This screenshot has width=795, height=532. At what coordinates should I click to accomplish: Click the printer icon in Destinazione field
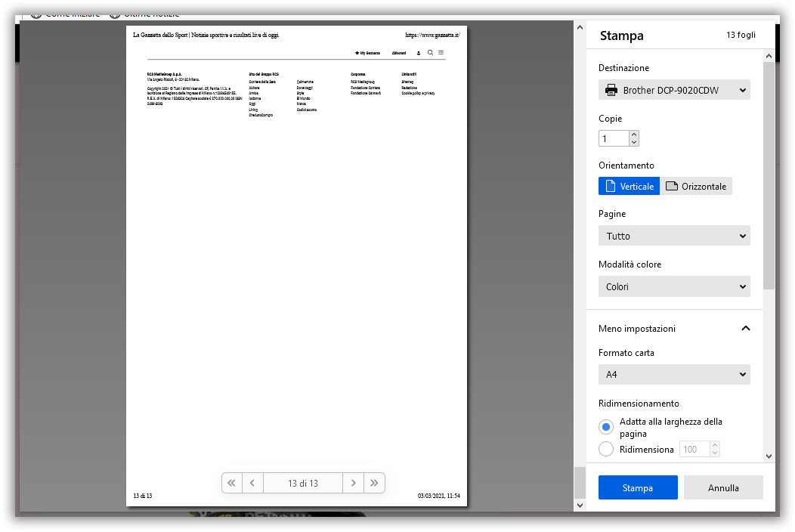click(x=611, y=90)
